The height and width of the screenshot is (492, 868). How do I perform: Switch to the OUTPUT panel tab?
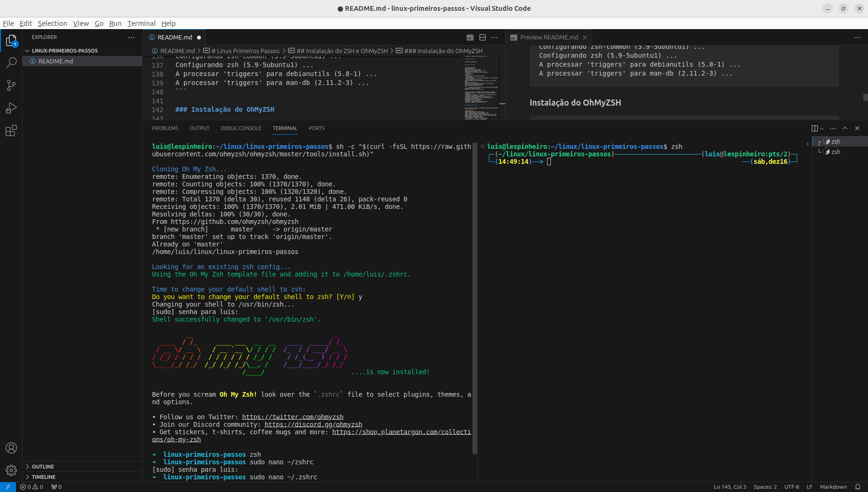coord(199,128)
